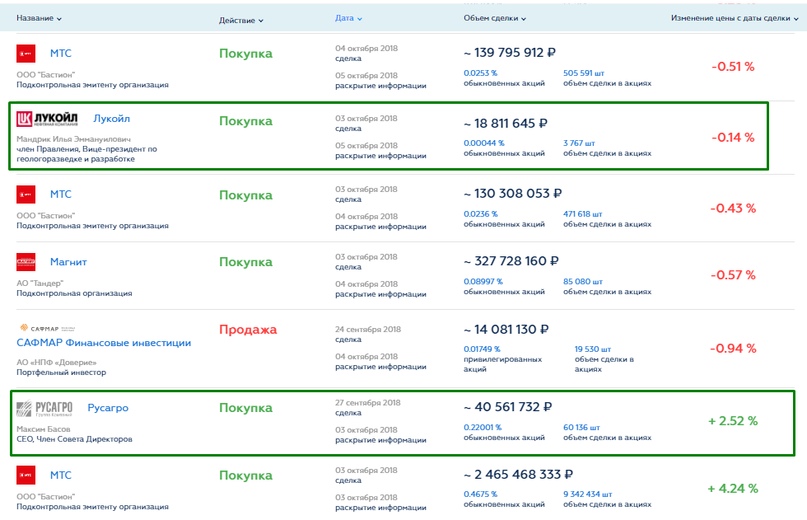
Task: Select deal amount ~ 14 081 130 ₽
Action: pos(506,330)
